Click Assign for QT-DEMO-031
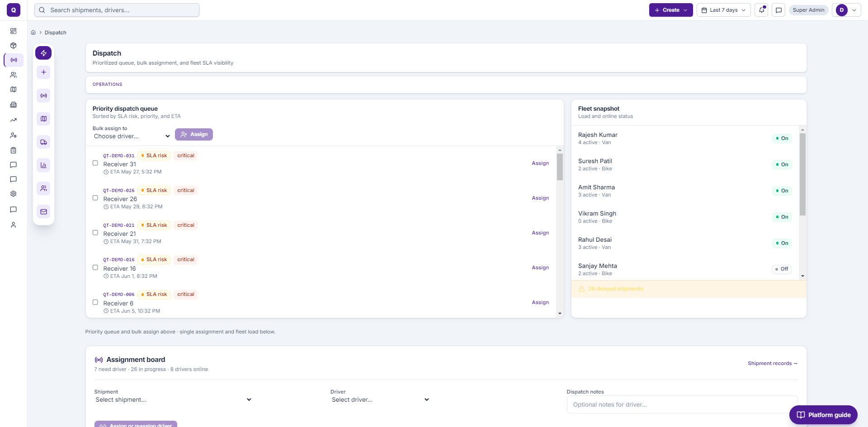This screenshot has height=427, width=868. (x=540, y=163)
